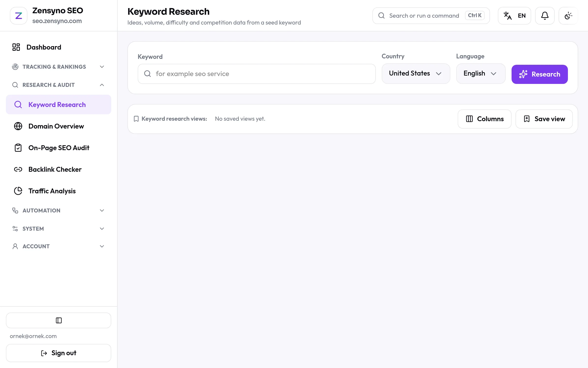Screen dimensions: 588x368
Task: Click the Tracking & Rankings radar icon
Action: (x=15, y=67)
